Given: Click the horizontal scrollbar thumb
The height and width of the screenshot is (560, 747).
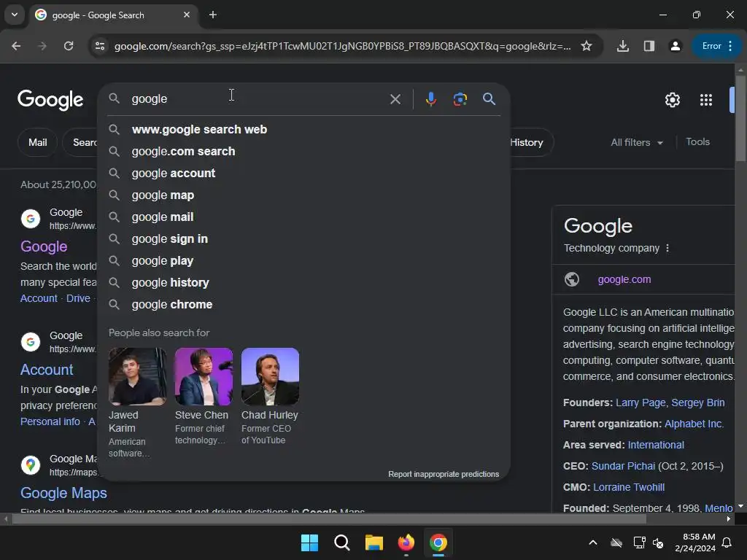Looking at the screenshot, I should coord(329,519).
